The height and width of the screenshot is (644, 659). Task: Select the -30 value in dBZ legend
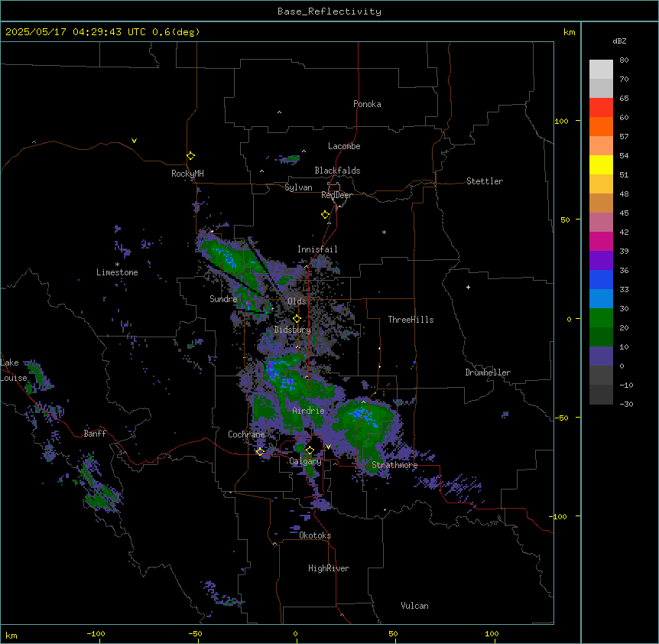[626, 404]
